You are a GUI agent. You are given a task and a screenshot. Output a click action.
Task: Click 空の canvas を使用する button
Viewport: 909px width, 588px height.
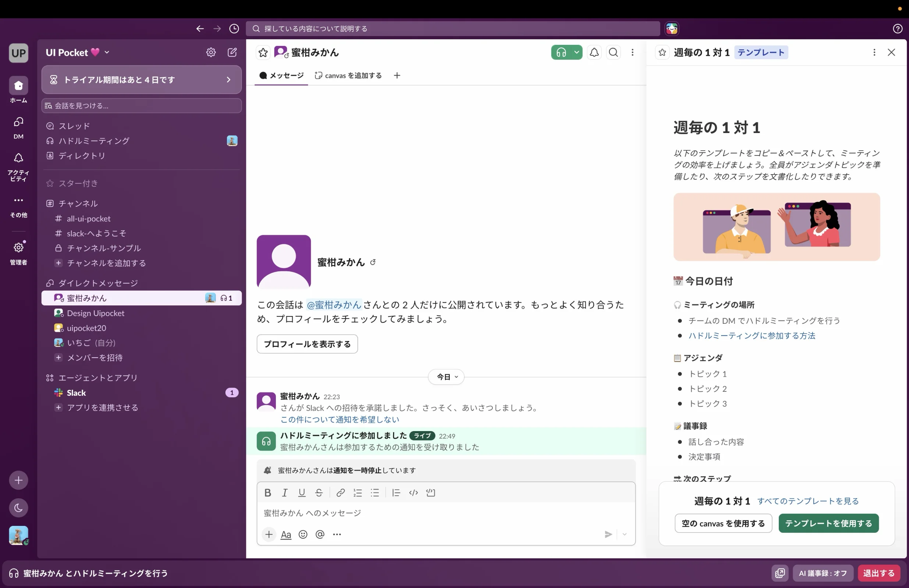point(723,523)
